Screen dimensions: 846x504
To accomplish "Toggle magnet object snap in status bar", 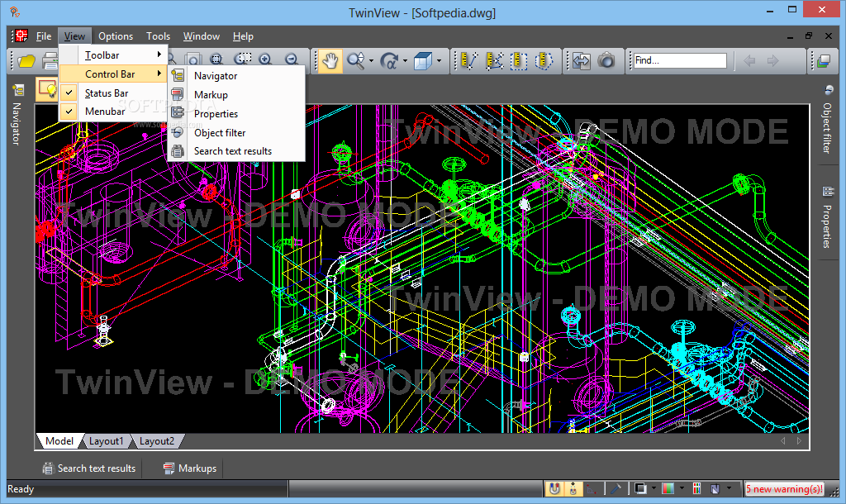I will tap(554, 489).
